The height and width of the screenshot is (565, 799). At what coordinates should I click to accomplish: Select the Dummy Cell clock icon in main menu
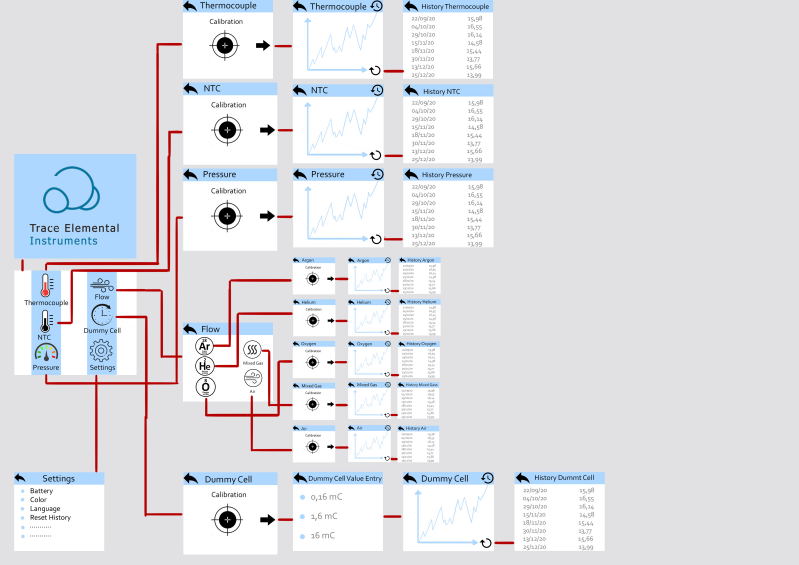(x=102, y=315)
